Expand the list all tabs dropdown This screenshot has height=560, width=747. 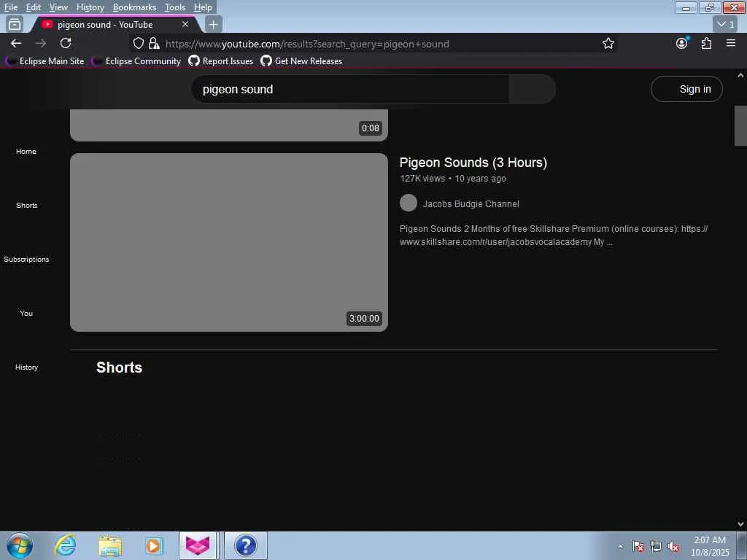(x=726, y=24)
